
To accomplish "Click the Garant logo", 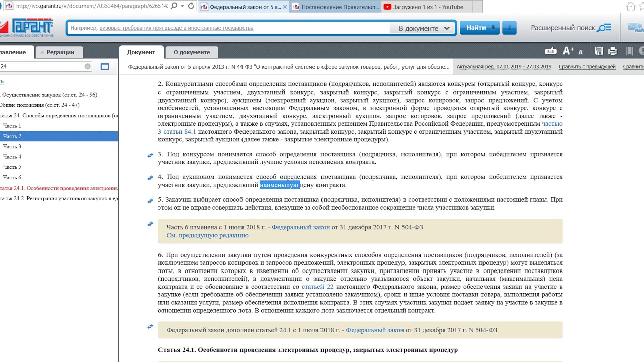I will click(x=28, y=28).
